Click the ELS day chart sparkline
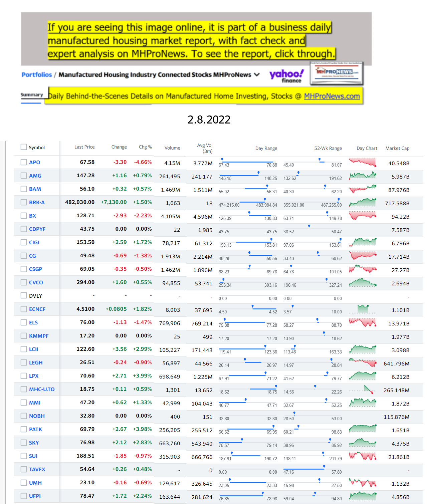The width and height of the screenshot is (429, 504). click(x=363, y=322)
